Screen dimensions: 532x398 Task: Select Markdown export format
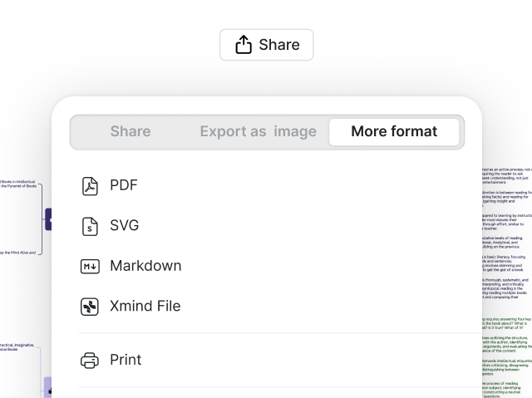(145, 266)
